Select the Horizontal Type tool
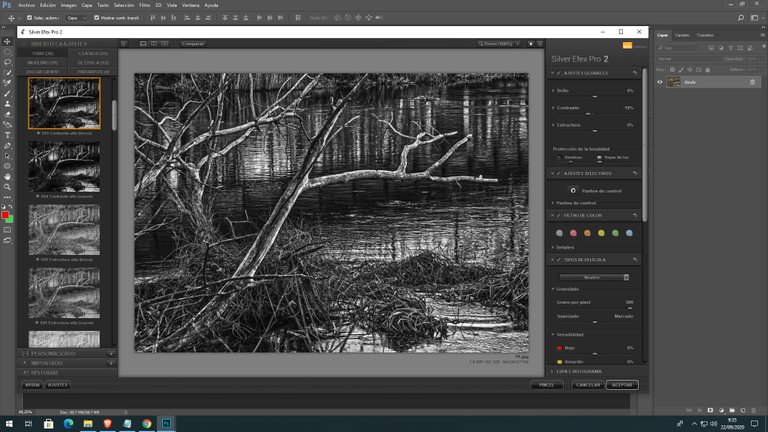 pyautogui.click(x=7, y=135)
